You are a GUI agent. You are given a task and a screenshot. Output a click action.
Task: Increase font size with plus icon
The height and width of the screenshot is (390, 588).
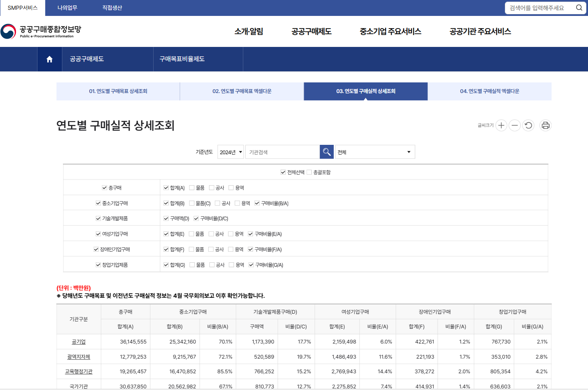tap(501, 125)
